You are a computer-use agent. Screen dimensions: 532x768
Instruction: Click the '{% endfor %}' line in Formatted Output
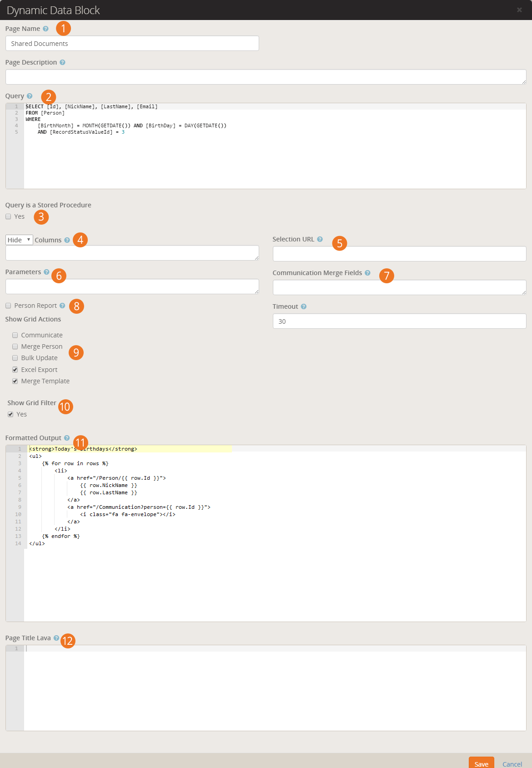[61, 536]
